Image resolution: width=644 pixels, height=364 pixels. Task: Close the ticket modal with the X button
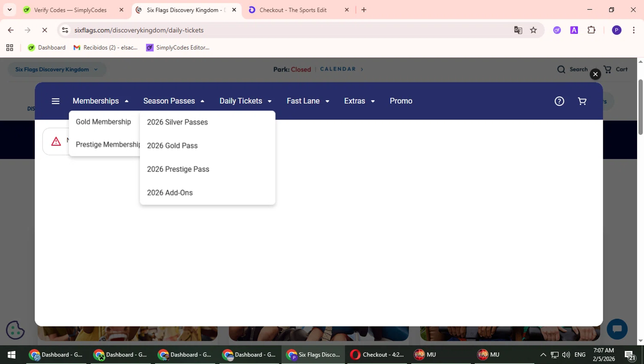pos(595,74)
